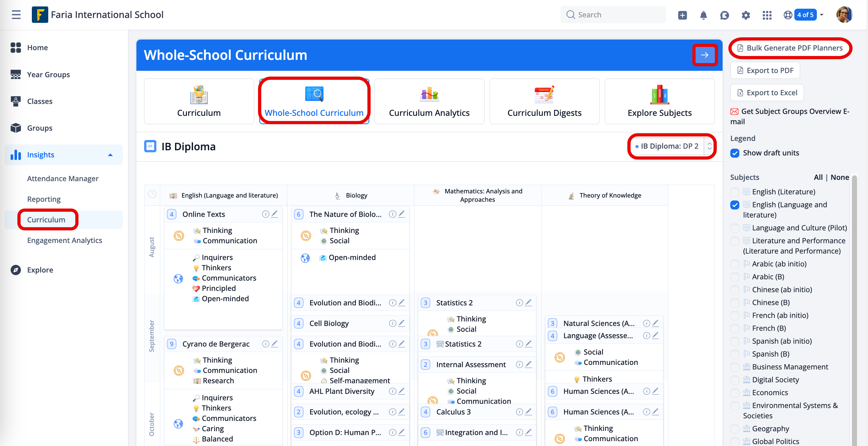Click Bulk Generate PDF Planners button
This screenshot has width=868, height=446.
coord(790,48)
